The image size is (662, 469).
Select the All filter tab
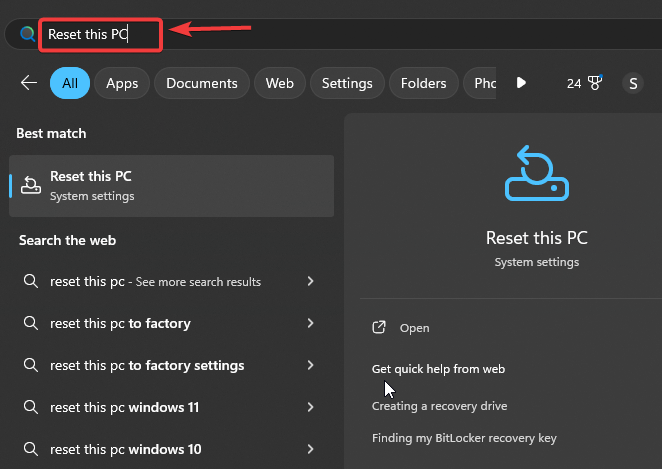pos(70,83)
